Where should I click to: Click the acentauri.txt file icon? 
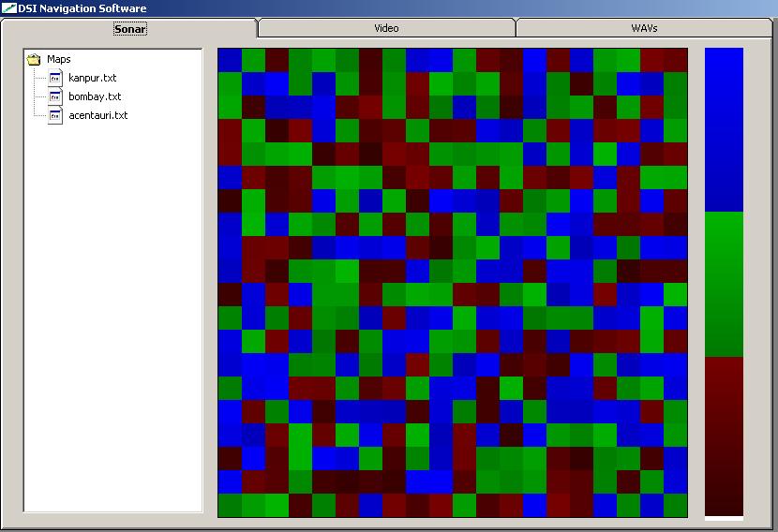click(55, 115)
